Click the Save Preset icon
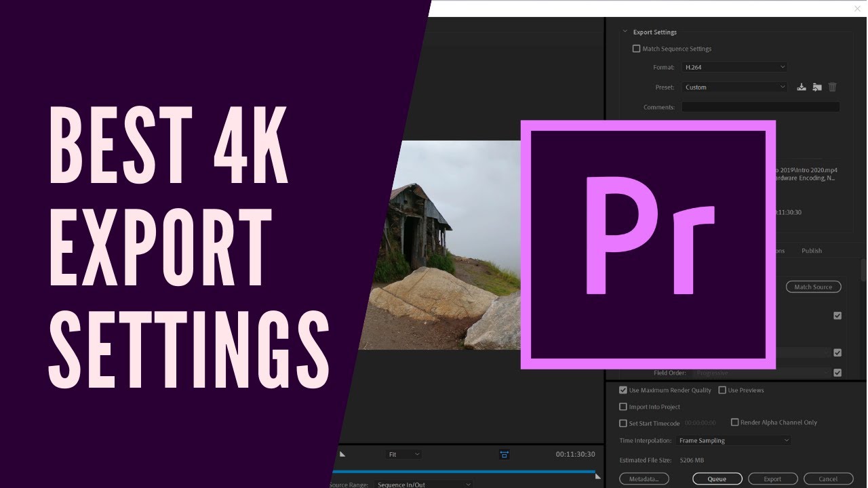 pos(802,87)
